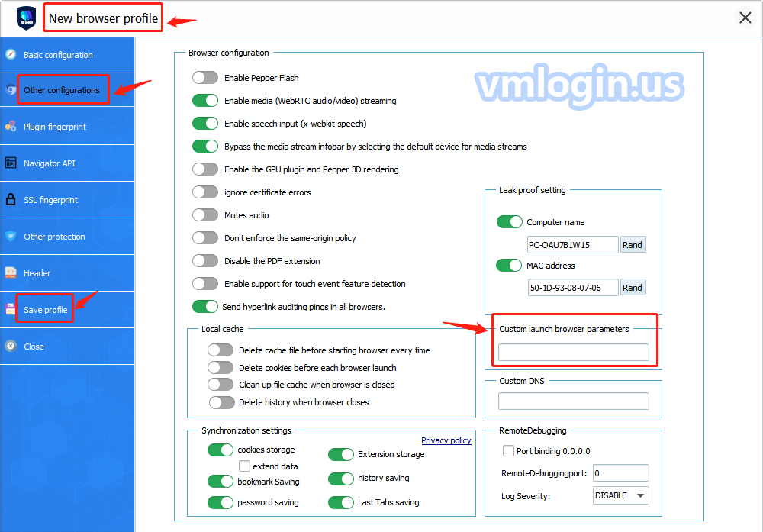Click the Save profile disk icon
Image resolution: width=763 pixels, height=532 pixels.
pyautogui.click(x=11, y=310)
